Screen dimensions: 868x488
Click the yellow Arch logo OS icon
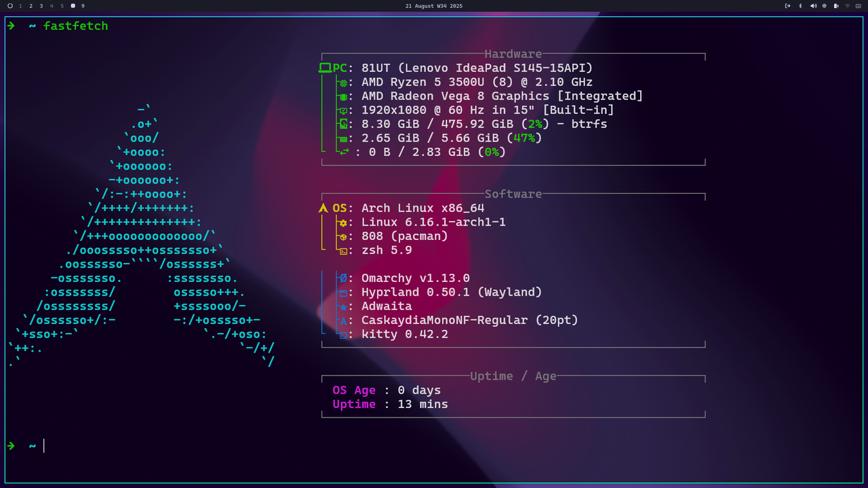[323, 208]
